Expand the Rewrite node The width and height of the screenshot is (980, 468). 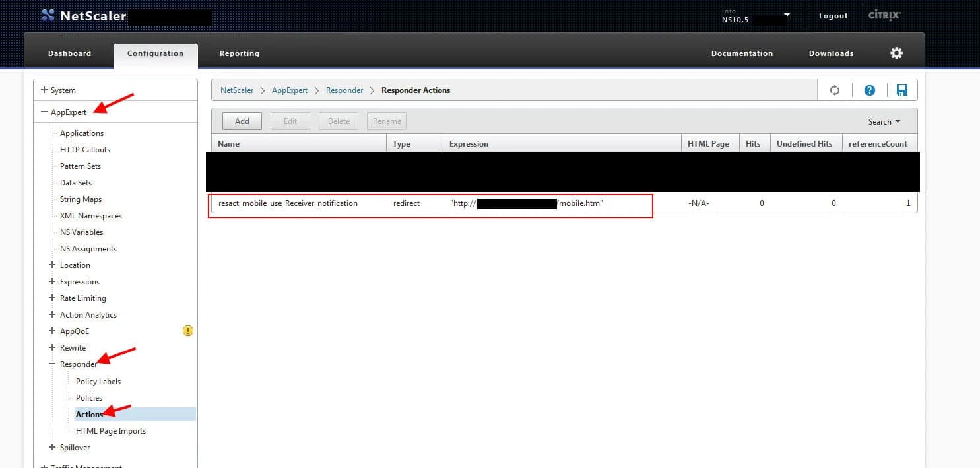pos(53,348)
